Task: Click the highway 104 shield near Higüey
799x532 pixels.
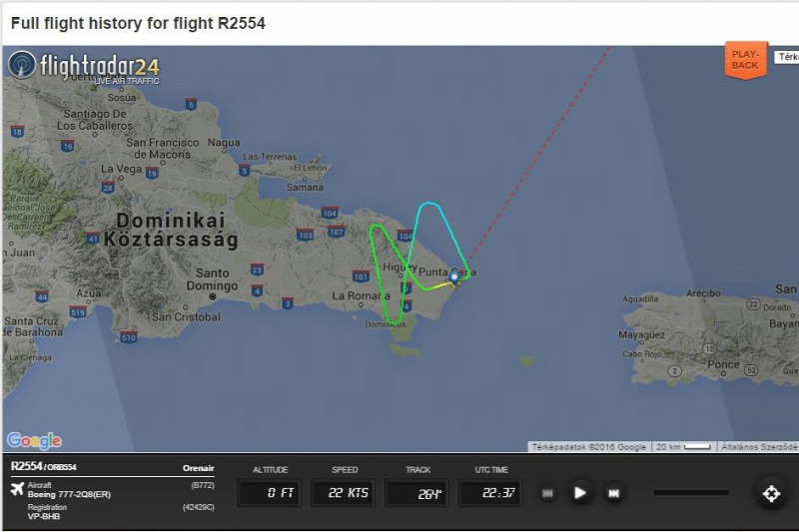Action: tap(405, 236)
